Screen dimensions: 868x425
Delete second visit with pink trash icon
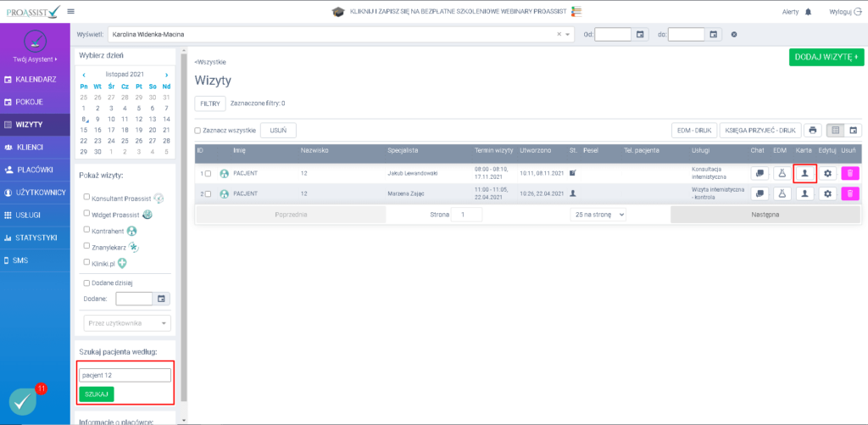tap(849, 193)
